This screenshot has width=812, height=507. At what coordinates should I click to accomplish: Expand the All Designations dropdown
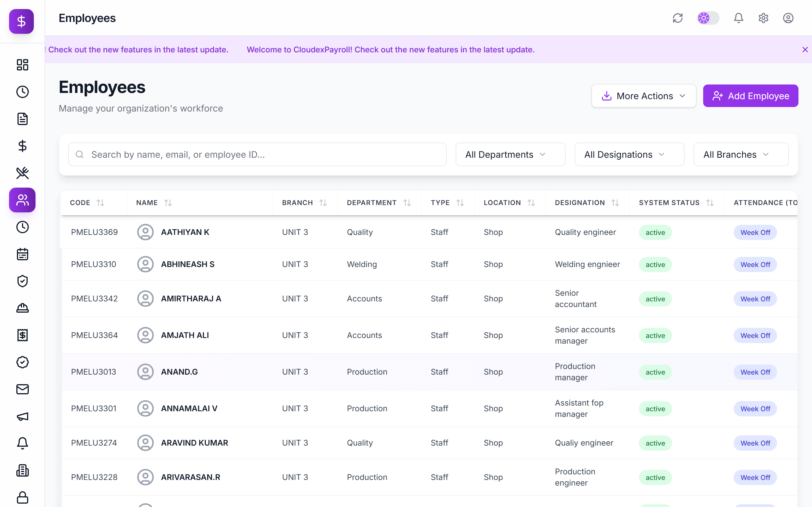click(629, 155)
